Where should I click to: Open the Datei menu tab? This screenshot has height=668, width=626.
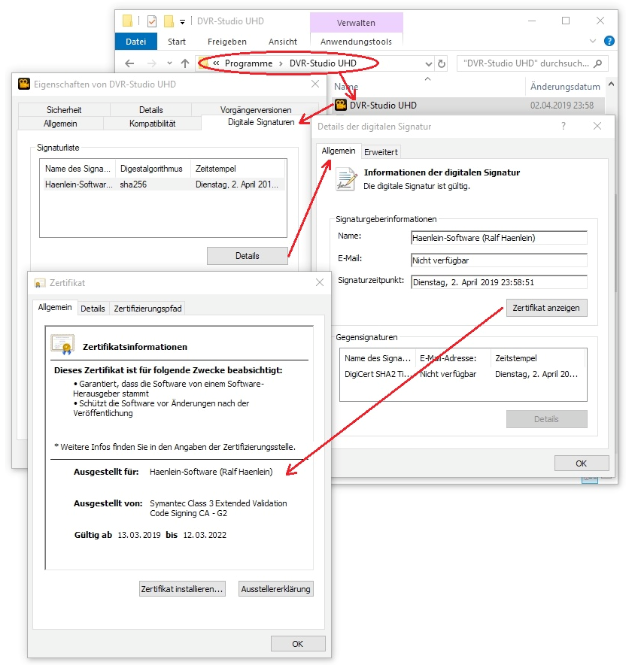tap(135, 42)
